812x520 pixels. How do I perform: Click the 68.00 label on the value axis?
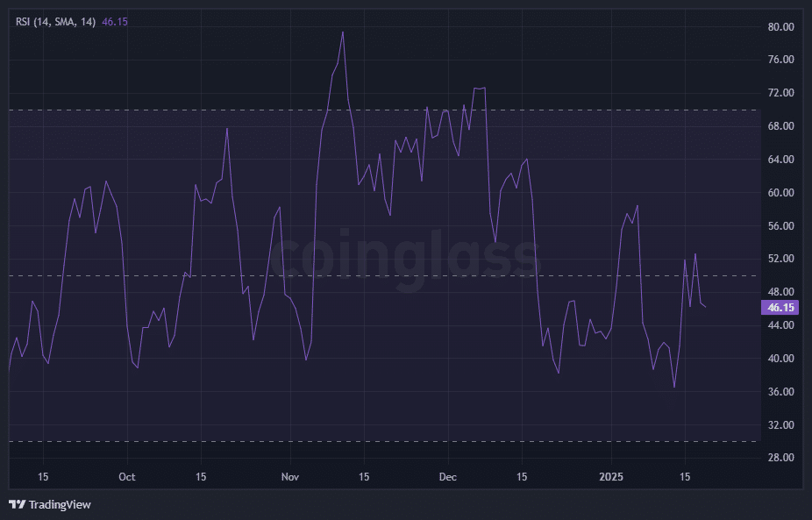coord(780,126)
